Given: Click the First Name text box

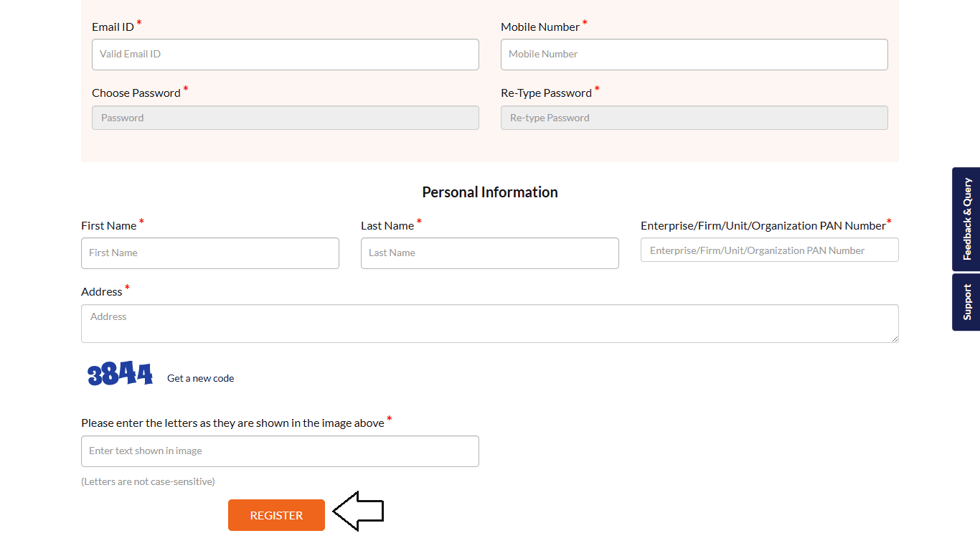Looking at the screenshot, I should coord(209,253).
